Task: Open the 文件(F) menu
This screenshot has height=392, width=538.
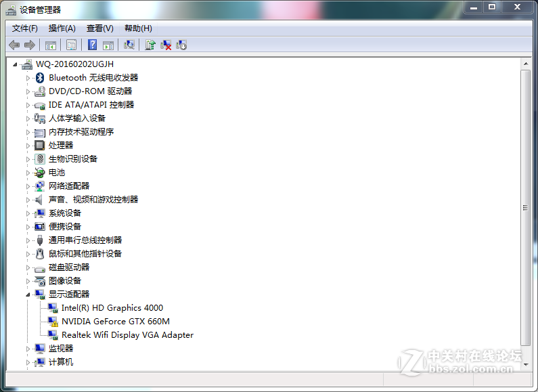Action: (25, 28)
